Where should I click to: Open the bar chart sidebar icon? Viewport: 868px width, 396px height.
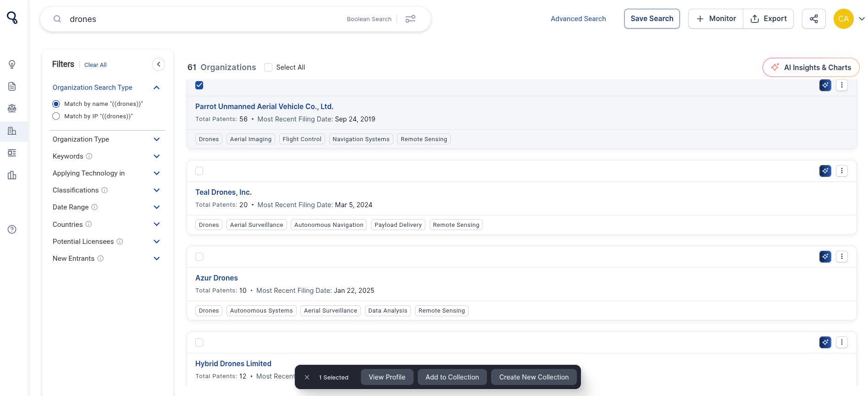coord(12,175)
